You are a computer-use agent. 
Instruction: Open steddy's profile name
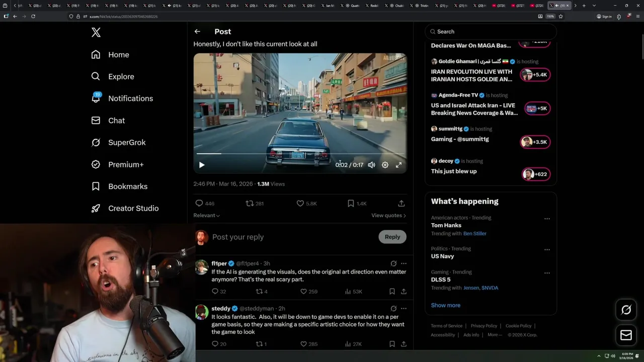pos(221,308)
